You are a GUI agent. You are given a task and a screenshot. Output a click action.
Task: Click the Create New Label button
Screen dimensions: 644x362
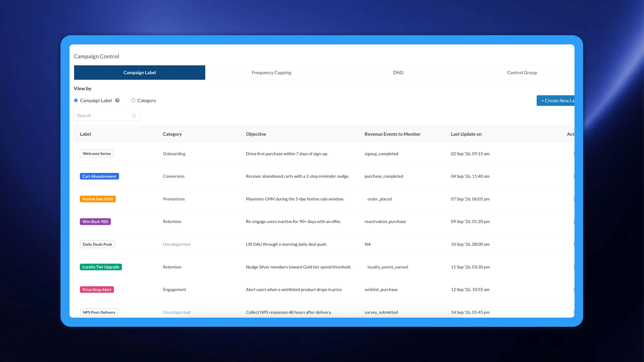(556, 101)
